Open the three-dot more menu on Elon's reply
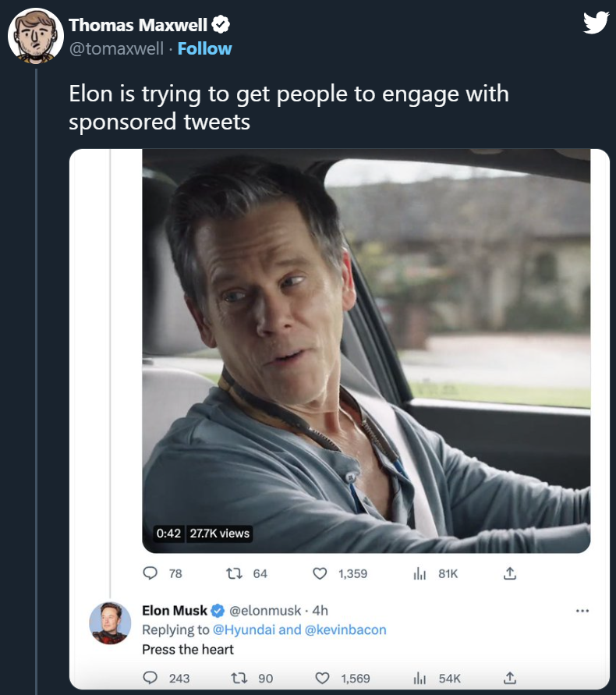This screenshot has height=695, width=616. click(x=582, y=611)
